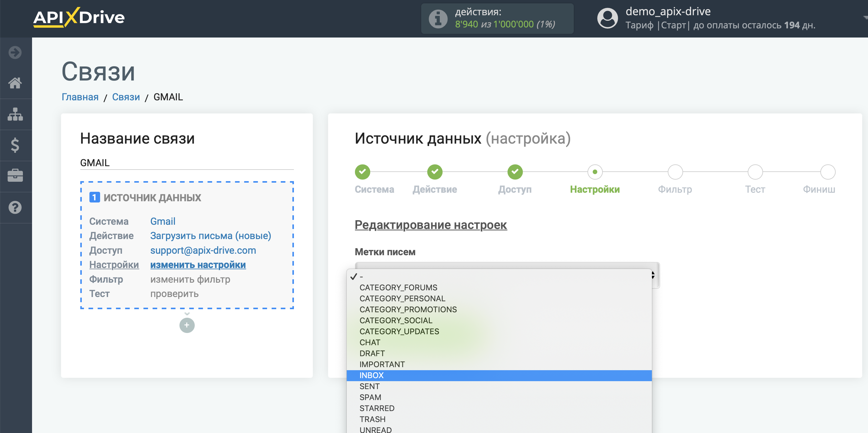Image resolution: width=868 pixels, height=433 pixels.
Task: Click Редактирование настроек heading
Action: 431,225
